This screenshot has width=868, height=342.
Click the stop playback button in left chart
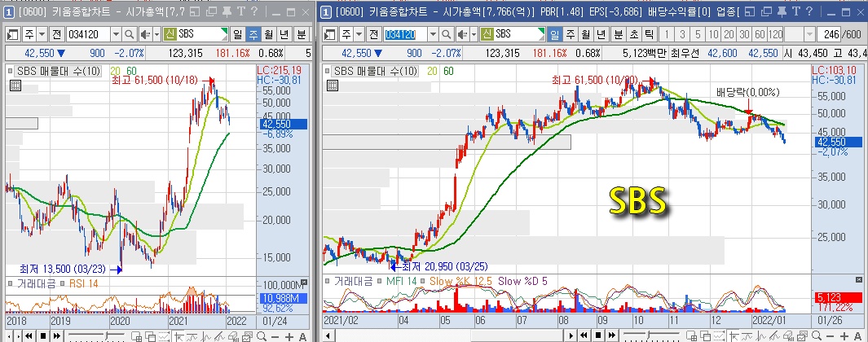tap(43, 336)
